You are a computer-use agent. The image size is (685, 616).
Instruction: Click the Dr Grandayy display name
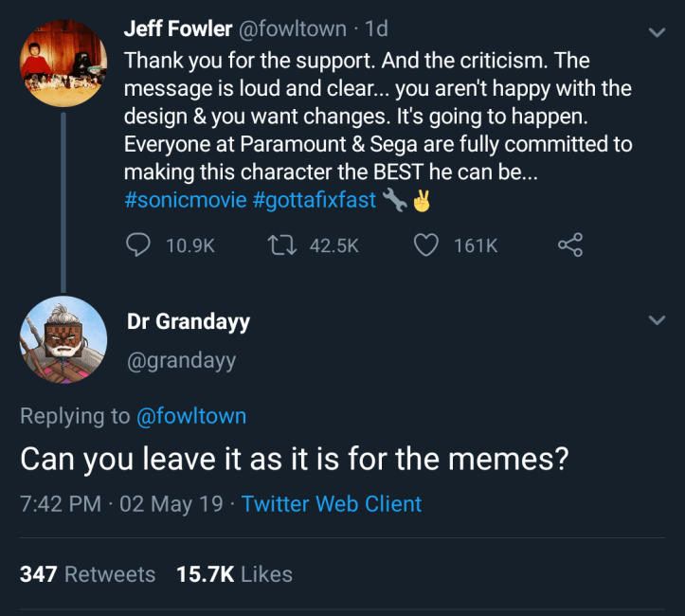(x=189, y=321)
